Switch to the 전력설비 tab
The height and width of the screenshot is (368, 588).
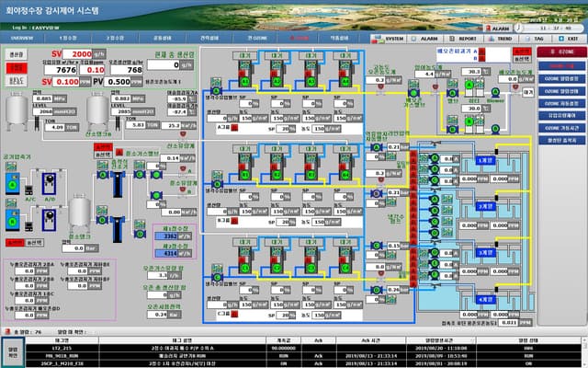point(209,38)
